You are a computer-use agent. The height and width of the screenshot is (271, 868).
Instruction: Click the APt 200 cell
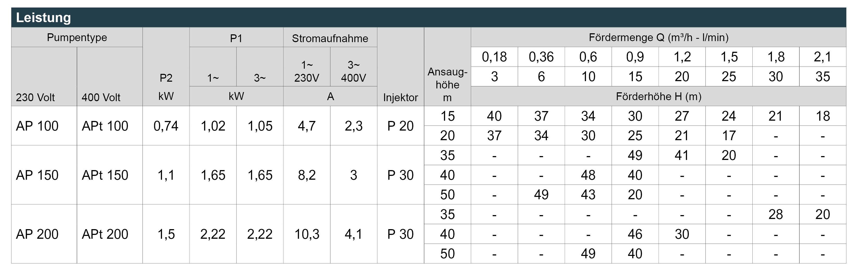point(110,234)
